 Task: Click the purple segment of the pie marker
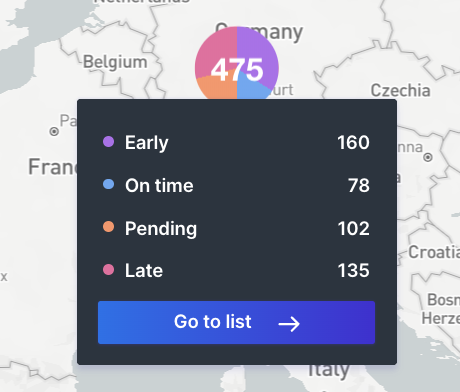[x=258, y=50]
